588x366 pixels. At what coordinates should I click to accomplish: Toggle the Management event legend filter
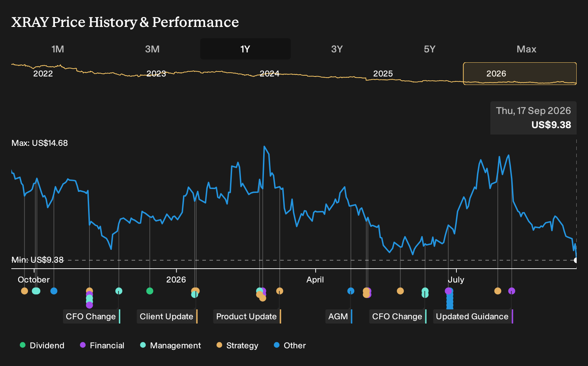click(171, 345)
